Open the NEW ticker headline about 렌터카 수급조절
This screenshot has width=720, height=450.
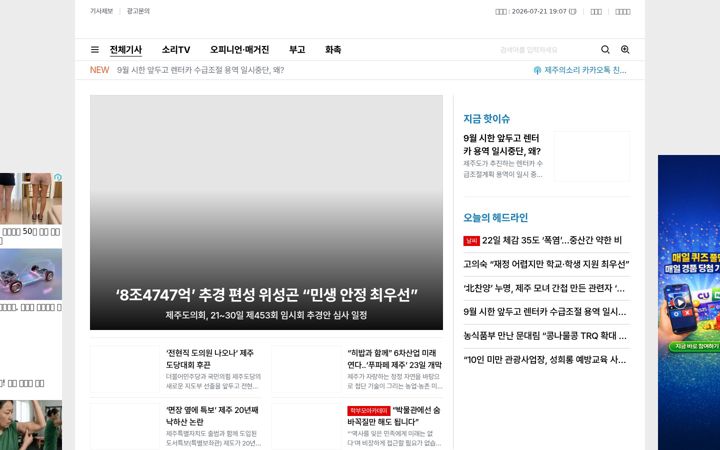tap(201, 70)
